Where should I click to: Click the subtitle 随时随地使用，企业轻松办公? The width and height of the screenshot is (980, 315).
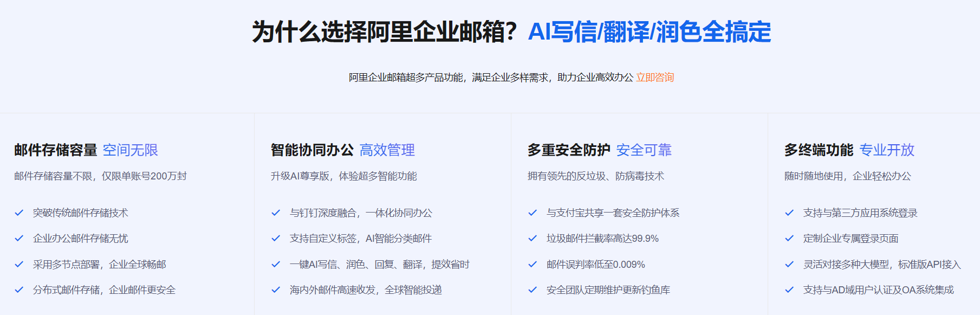pyautogui.click(x=848, y=176)
